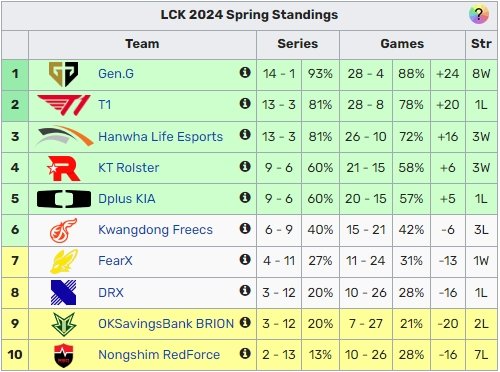Open the info icon next to T1

pyautogui.click(x=245, y=103)
